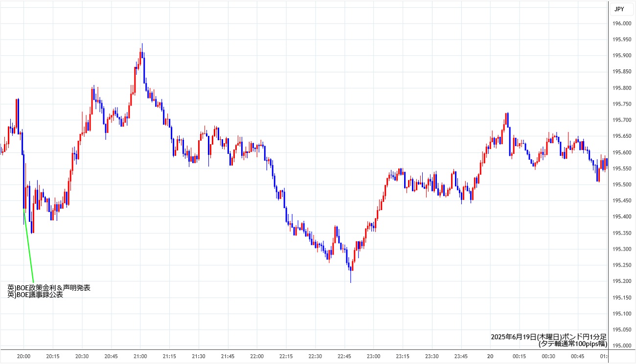The height and width of the screenshot is (364, 636).
Task: Select the 195.600 price axis label
Action: [x=622, y=152]
